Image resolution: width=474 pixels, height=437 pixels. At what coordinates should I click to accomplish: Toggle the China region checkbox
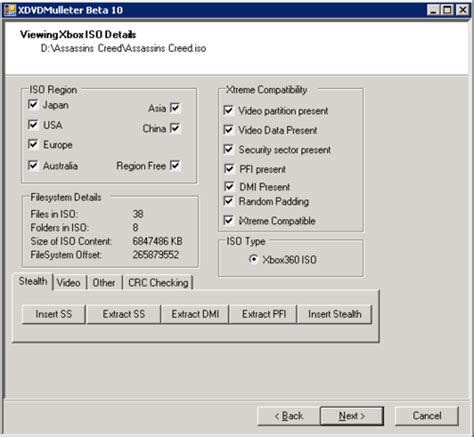(x=175, y=128)
